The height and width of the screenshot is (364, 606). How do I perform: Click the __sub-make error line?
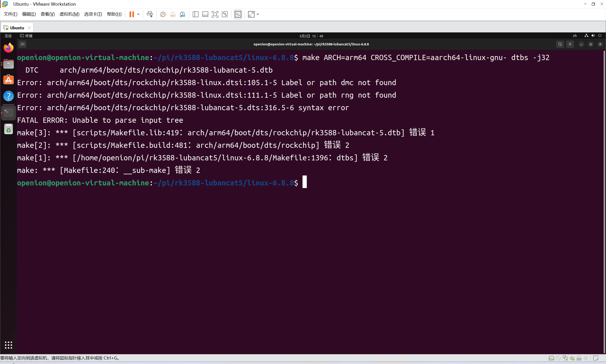(108, 170)
